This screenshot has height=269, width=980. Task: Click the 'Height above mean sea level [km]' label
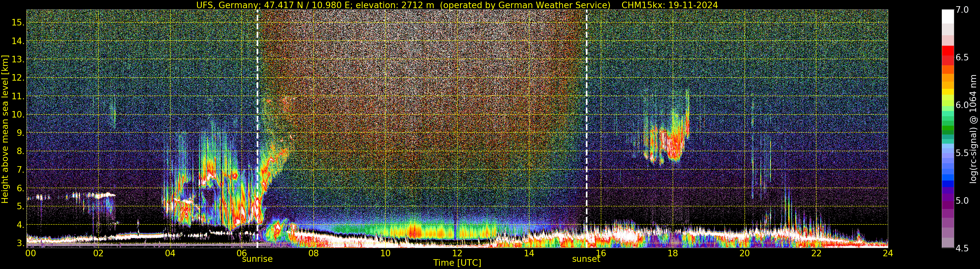5,128
